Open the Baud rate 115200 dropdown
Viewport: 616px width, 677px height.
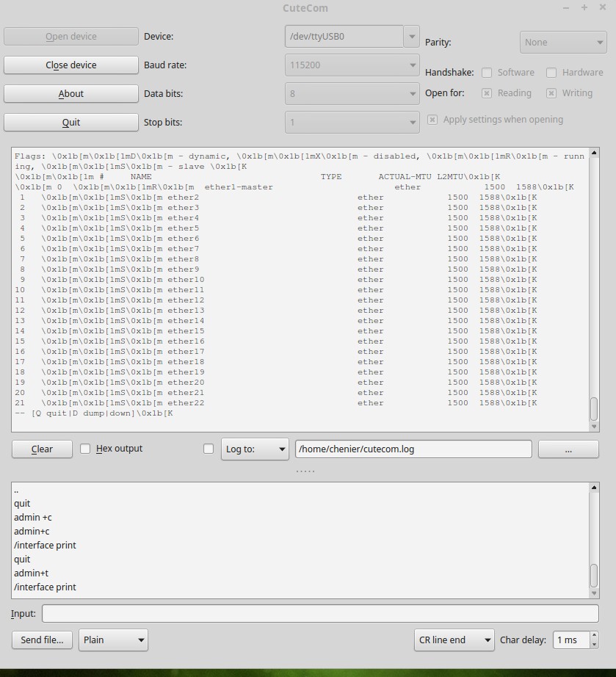point(352,65)
